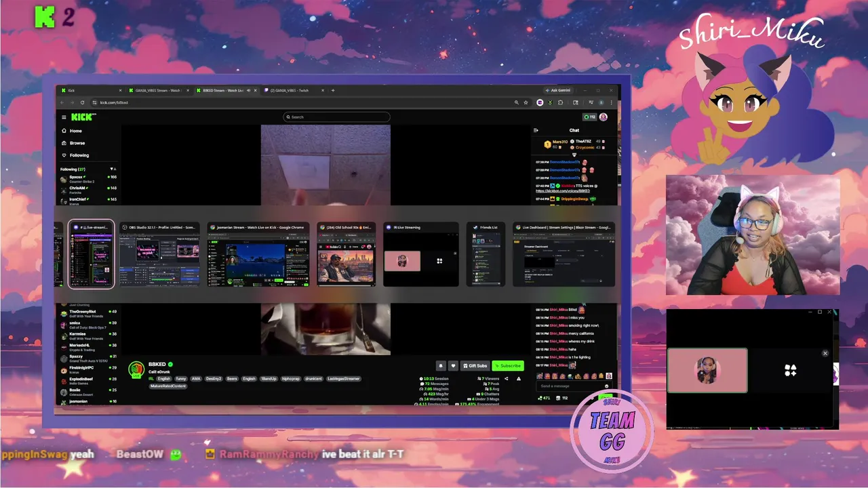868x488 pixels.
Task: Click the MatureRatedContent tag
Action: (x=167, y=386)
